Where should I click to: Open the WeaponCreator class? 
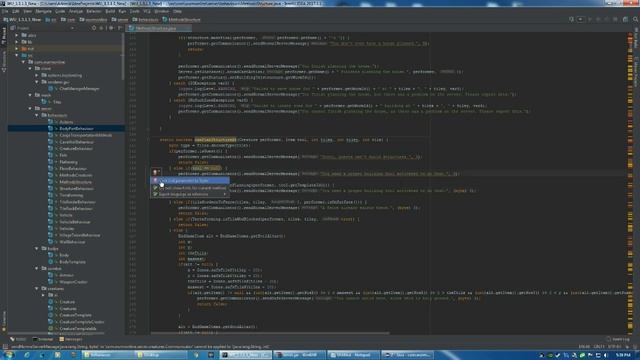[73, 282]
